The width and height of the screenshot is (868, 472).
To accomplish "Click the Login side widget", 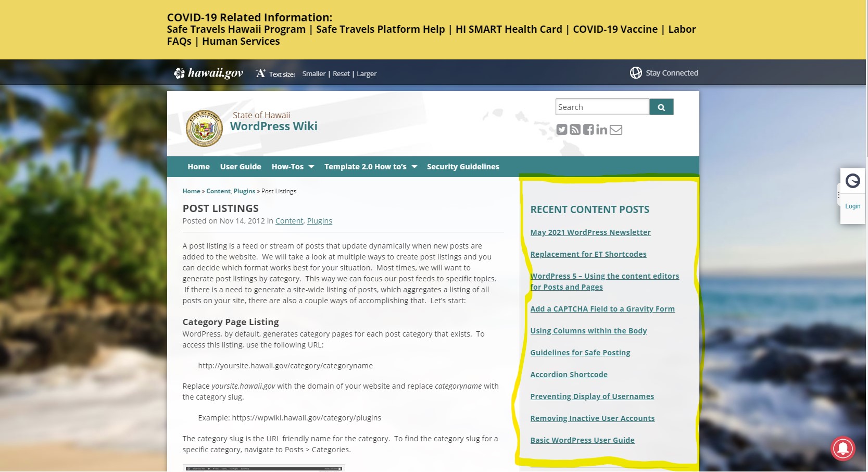I will pyautogui.click(x=852, y=206).
